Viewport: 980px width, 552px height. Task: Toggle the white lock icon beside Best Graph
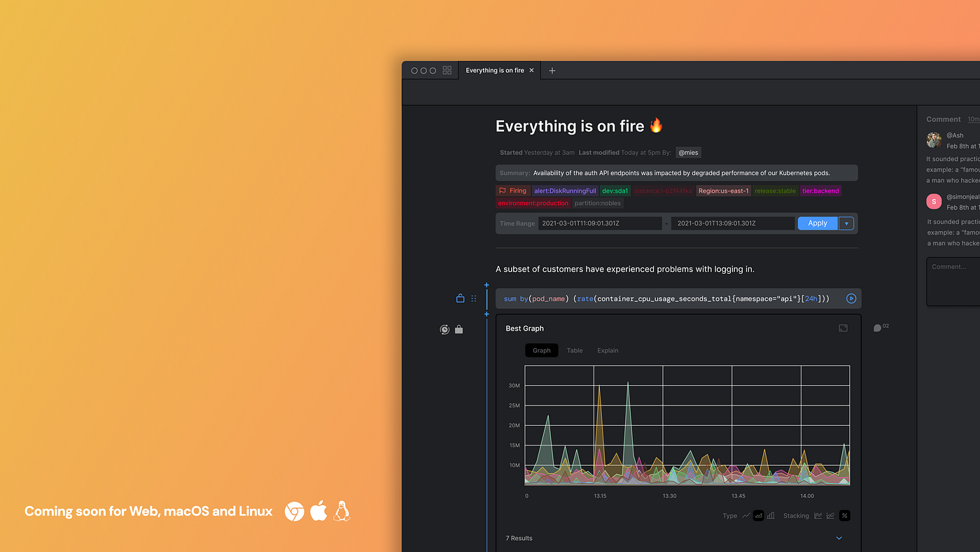[458, 329]
